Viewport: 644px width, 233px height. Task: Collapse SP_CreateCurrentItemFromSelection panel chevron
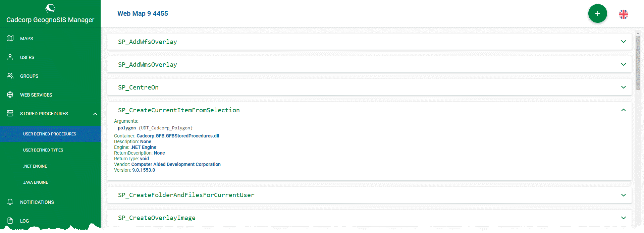[623, 110]
